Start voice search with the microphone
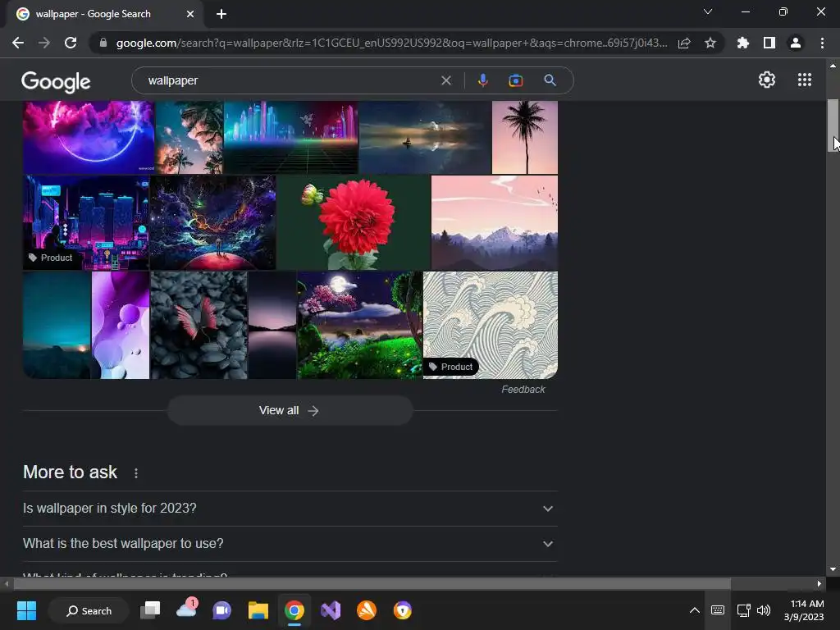The height and width of the screenshot is (630, 840). (x=482, y=80)
